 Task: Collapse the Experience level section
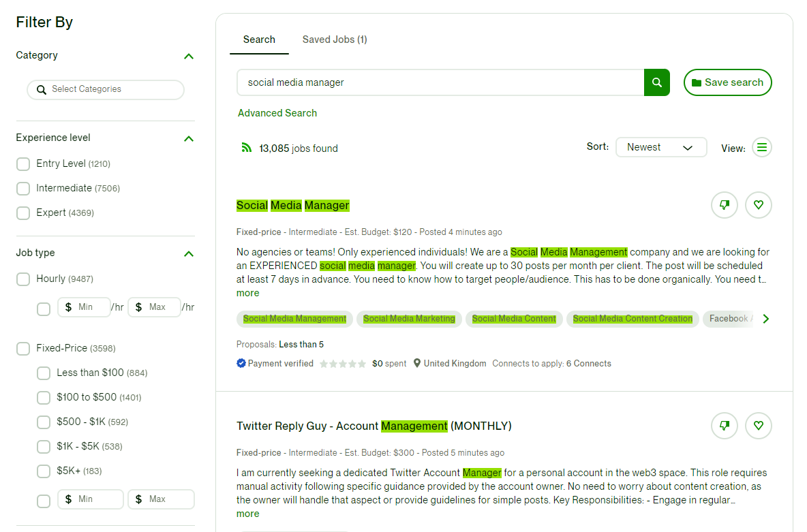189,138
